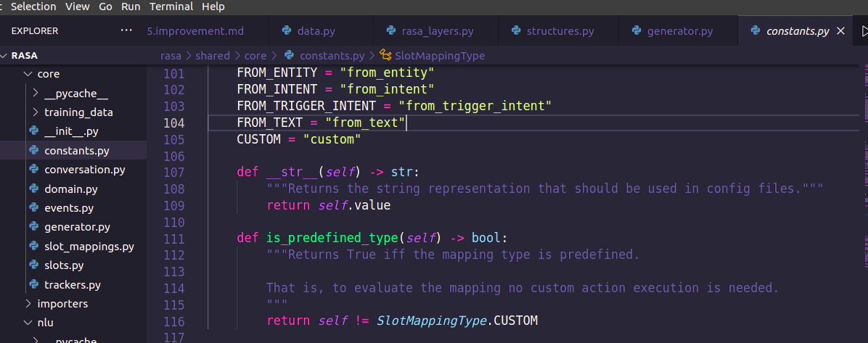
Task: Select the constants.py editor tab
Action: coord(797,31)
